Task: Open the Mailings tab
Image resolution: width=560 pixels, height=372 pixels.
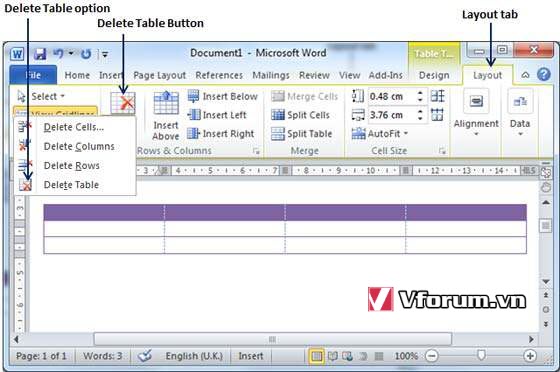Action: 271,75
